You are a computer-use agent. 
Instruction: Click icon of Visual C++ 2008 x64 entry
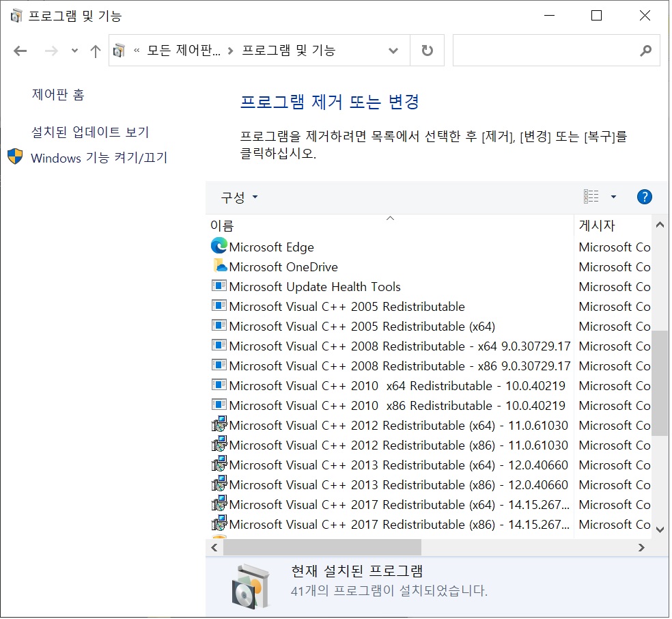[219, 345]
